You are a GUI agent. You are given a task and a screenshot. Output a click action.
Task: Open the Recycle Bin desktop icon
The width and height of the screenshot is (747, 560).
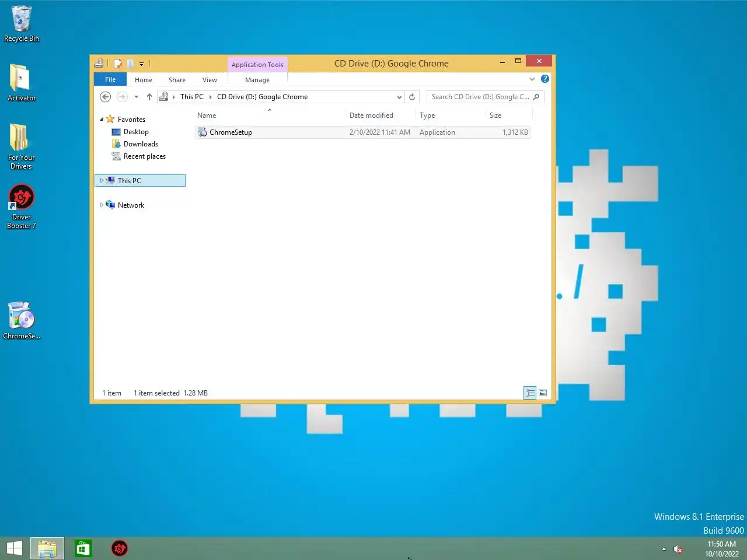(x=21, y=24)
